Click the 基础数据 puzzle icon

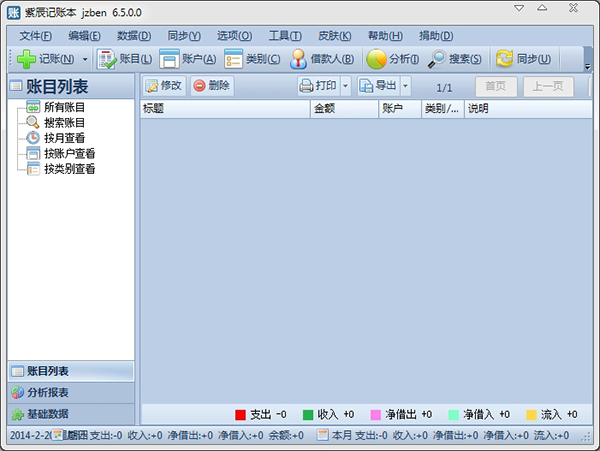coord(17,414)
